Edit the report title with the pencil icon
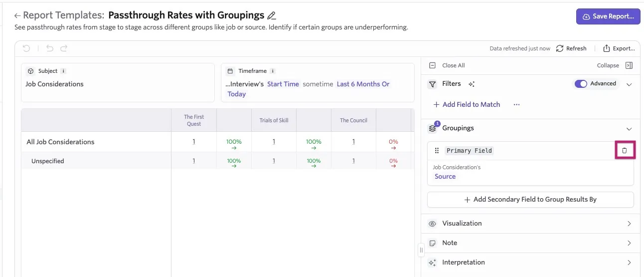This screenshot has height=277, width=644. (x=272, y=15)
